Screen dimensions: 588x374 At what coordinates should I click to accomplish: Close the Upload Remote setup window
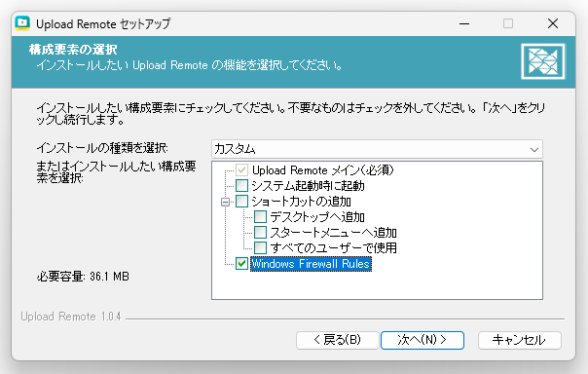point(553,23)
